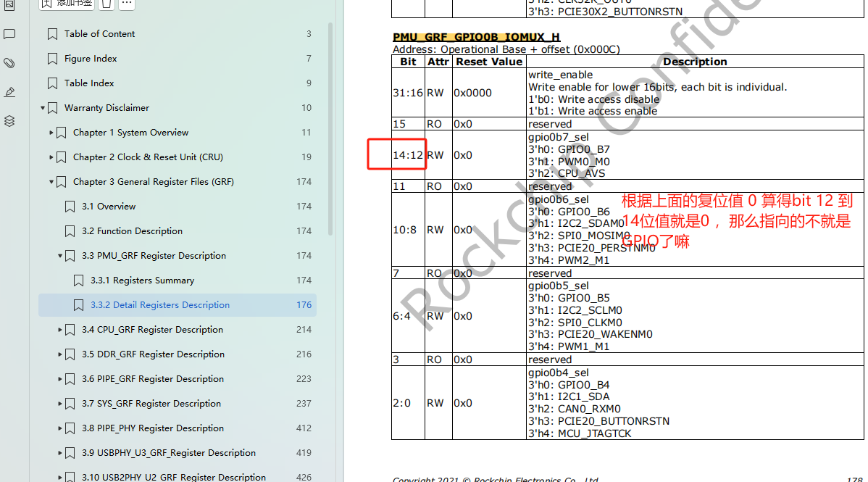Go to Figure Index bookmark
Screen dimensions: 868x482
91,58
